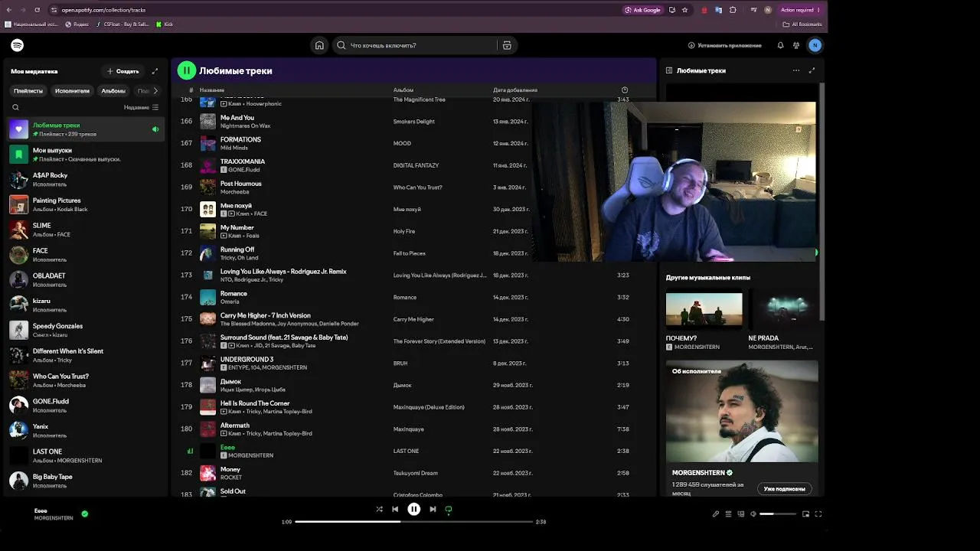Go to Spotify Home via the house icon

(x=319, y=45)
